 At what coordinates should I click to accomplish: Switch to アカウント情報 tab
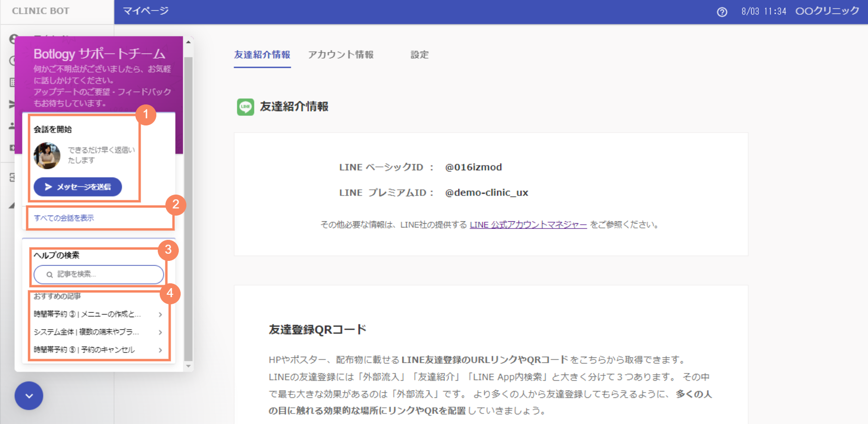click(x=341, y=55)
